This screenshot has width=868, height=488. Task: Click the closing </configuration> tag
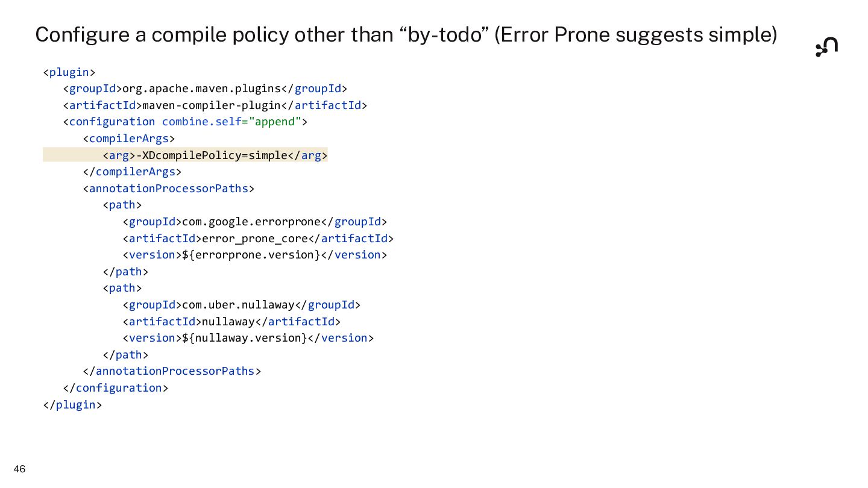coord(115,388)
